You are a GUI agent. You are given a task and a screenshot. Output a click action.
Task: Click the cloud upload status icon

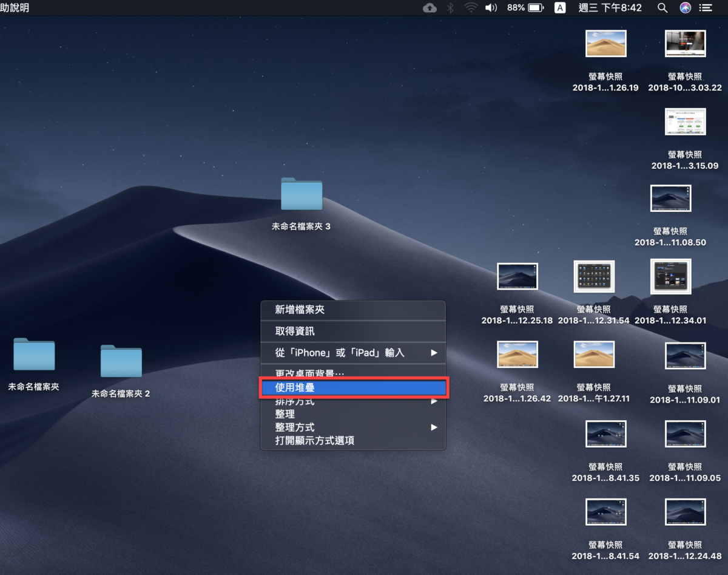430,8
